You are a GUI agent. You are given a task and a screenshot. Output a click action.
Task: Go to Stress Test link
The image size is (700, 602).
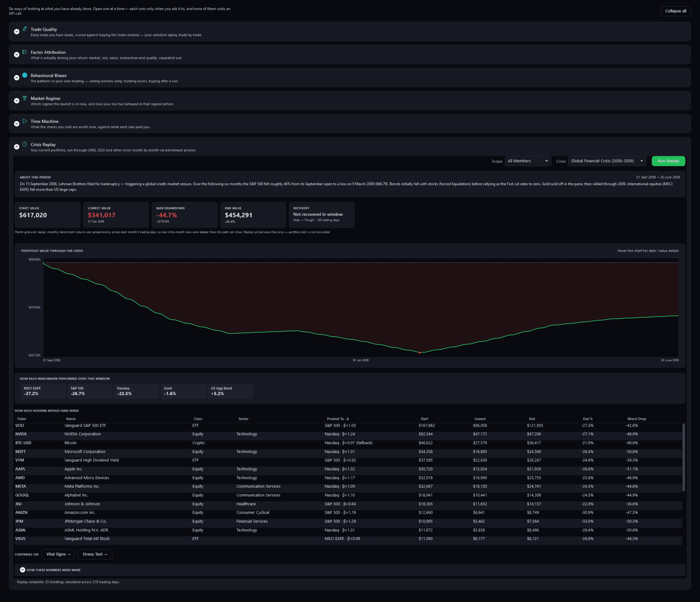[x=95, y=554]
